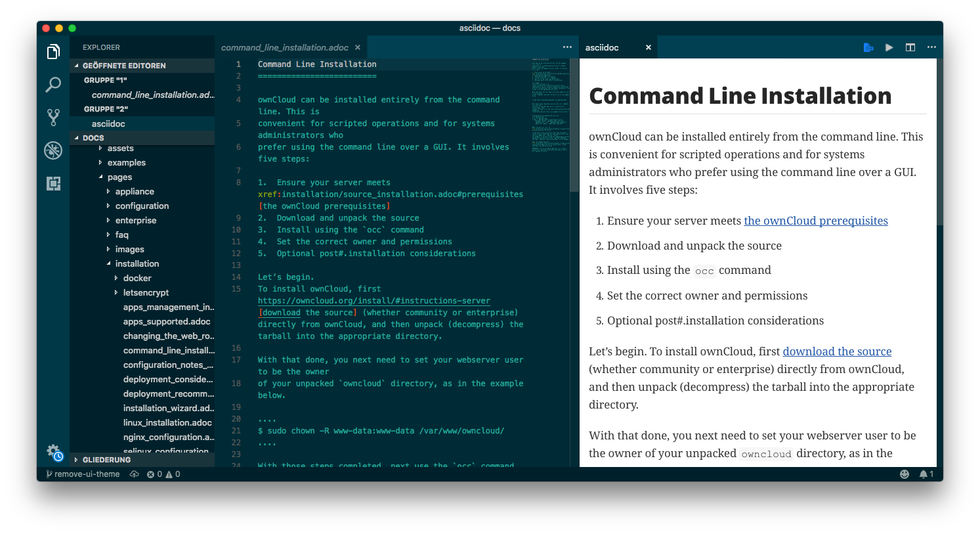Collapse the DOCS folder section
980x534 pixels.
pyautogui.click(x=142, y=138)
